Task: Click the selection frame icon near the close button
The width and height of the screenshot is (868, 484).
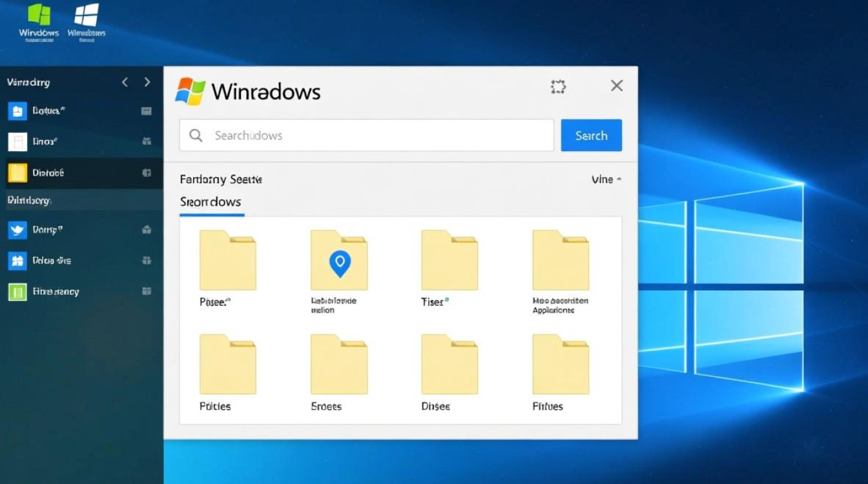Action: pos(558,85)
